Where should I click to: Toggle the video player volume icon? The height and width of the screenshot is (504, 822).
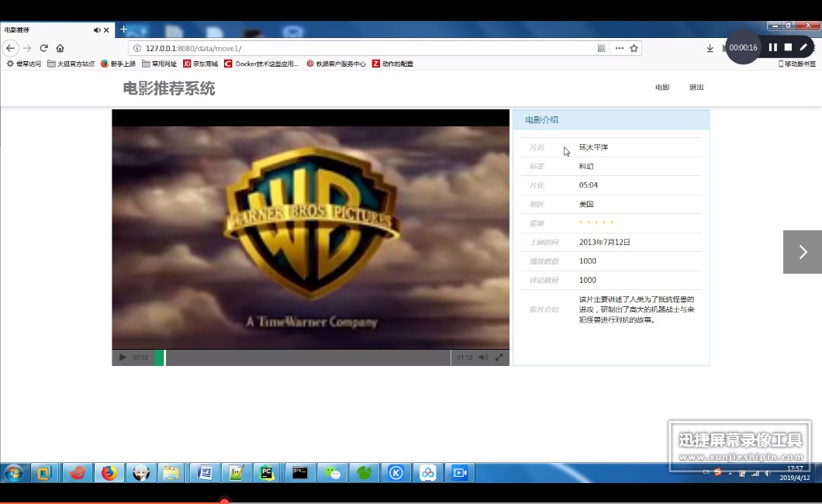point(483,357)
